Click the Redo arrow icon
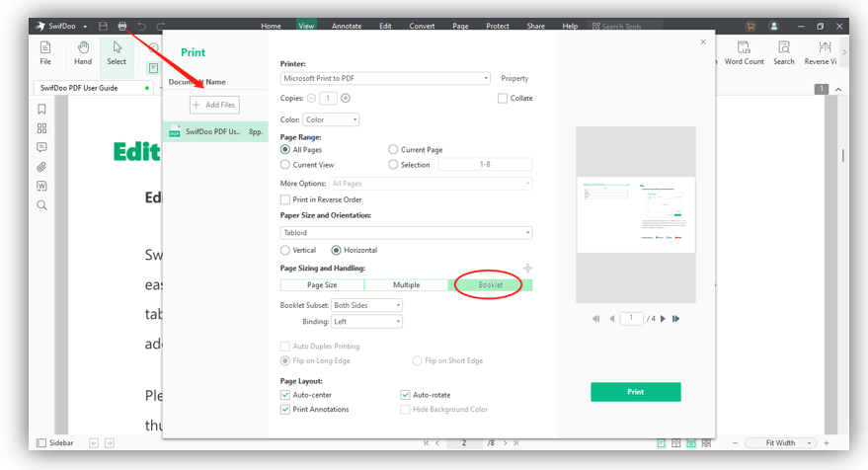Image resolution: width=868 pixels, height=470 pixels. (x=161, y=26)
